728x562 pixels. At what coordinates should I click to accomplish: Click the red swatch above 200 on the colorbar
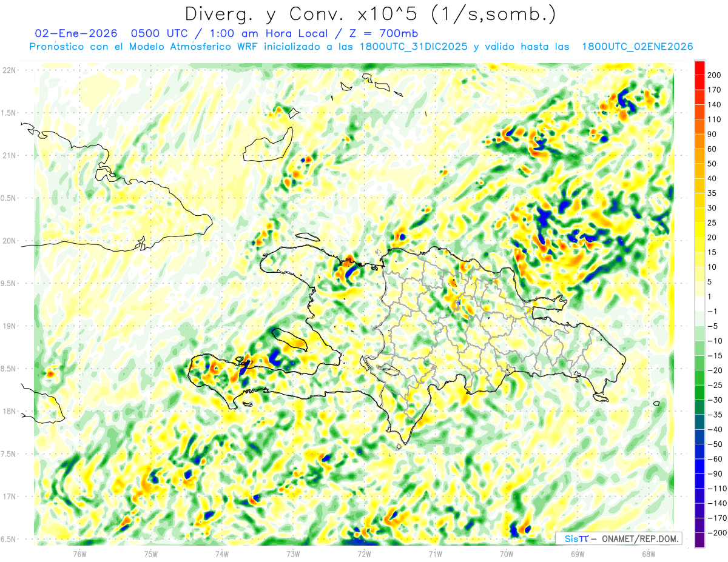click(x=699, y=67)
